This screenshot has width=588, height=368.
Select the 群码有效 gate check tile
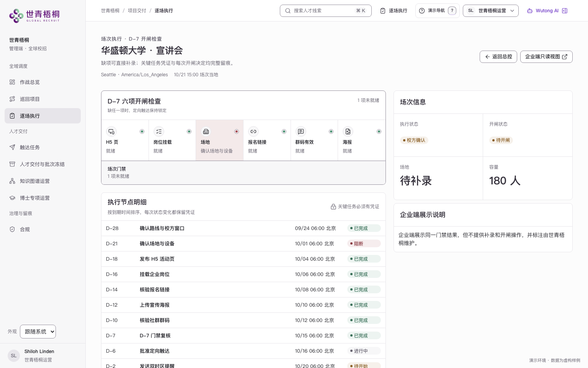314,140
